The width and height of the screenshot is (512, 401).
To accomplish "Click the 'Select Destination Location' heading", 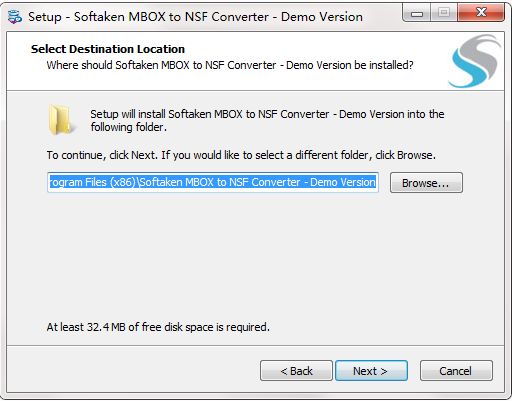I will [x=108, y=49].
